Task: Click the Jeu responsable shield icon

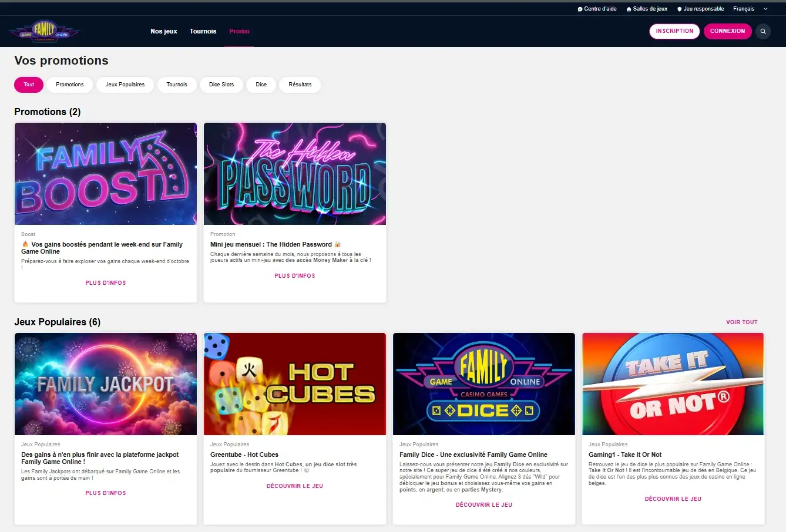Action: click(x=679, y=9)
